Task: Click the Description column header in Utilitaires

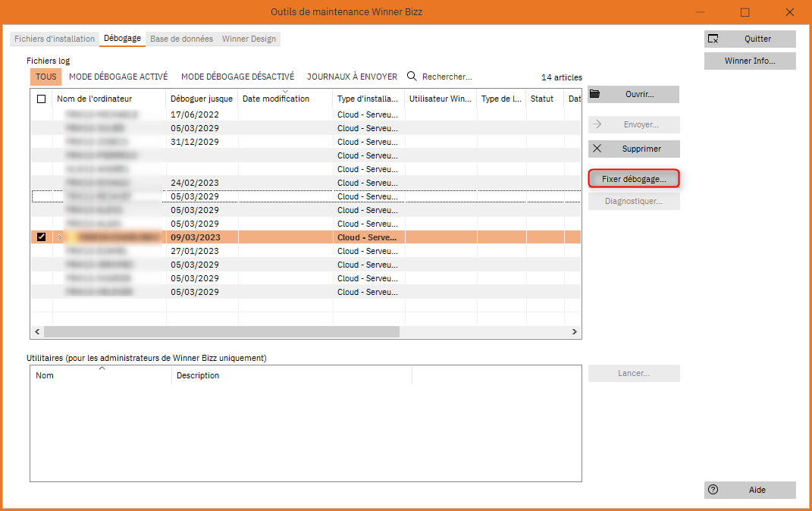Action: (x=292, y=375)
